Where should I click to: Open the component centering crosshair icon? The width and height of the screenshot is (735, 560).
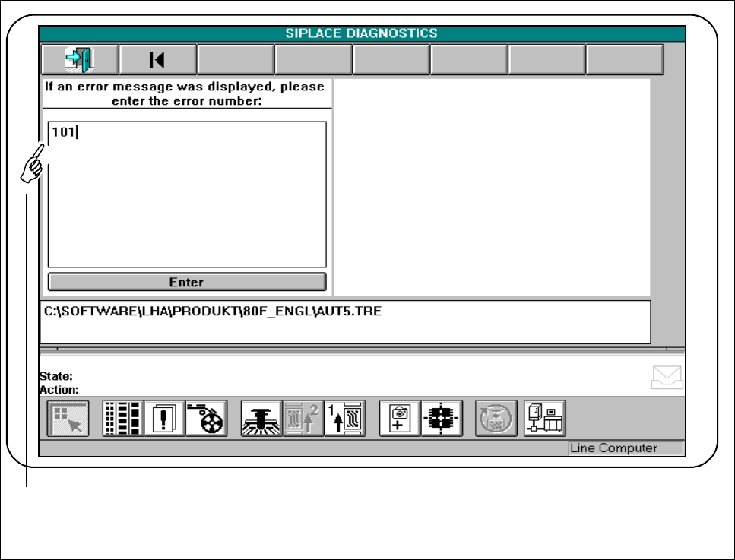pos(442,419)
